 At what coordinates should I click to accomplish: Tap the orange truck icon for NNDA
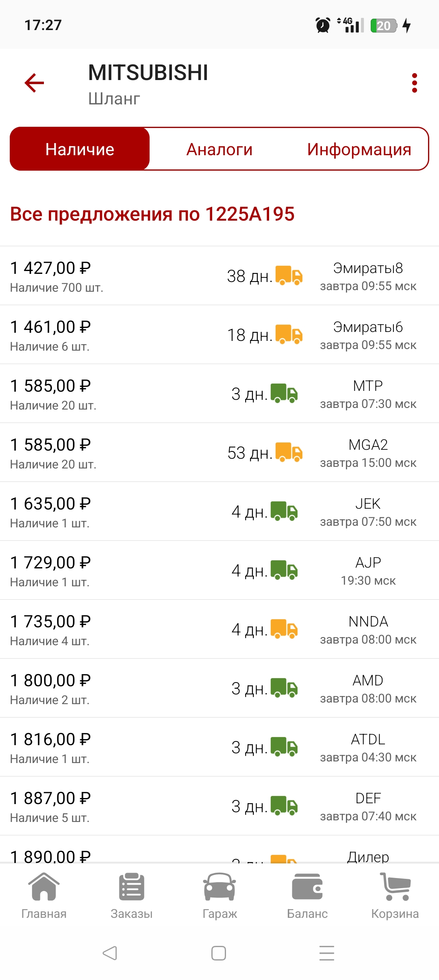tap(284, 629)
